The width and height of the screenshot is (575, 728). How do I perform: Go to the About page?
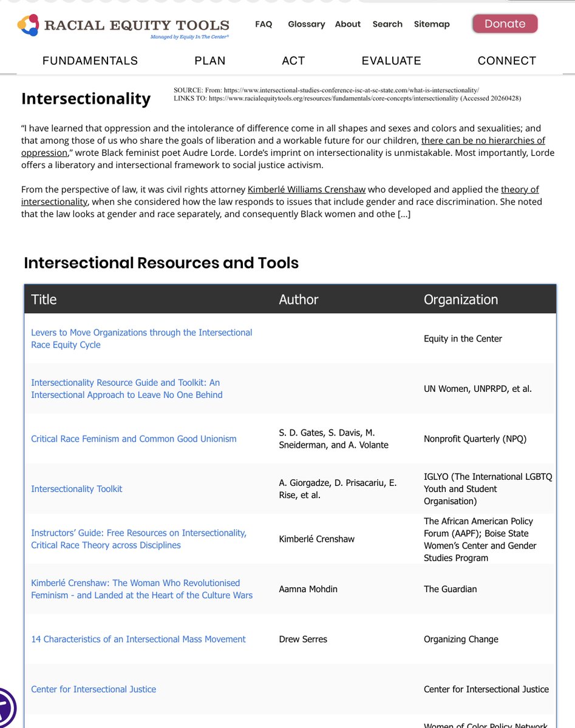(x=348, y=24)
